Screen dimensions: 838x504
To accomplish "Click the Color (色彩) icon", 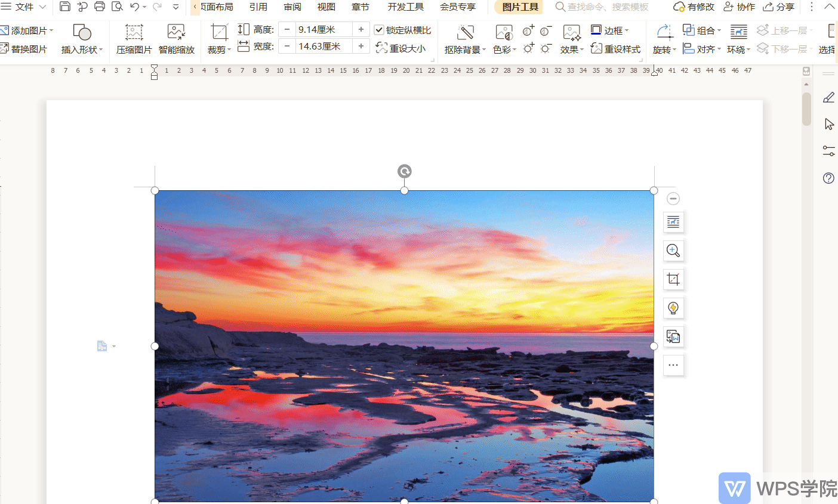I will 504,32.
